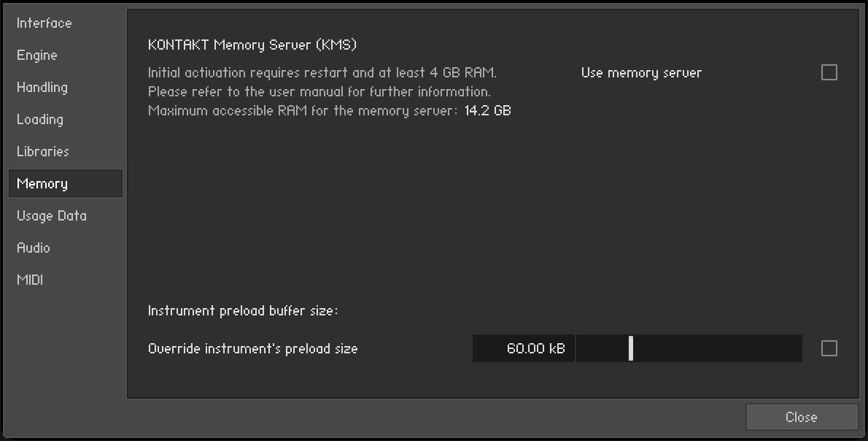Click the 60.00 kB value field
Viewport: 868px width, 441px height.
[524, 349]
